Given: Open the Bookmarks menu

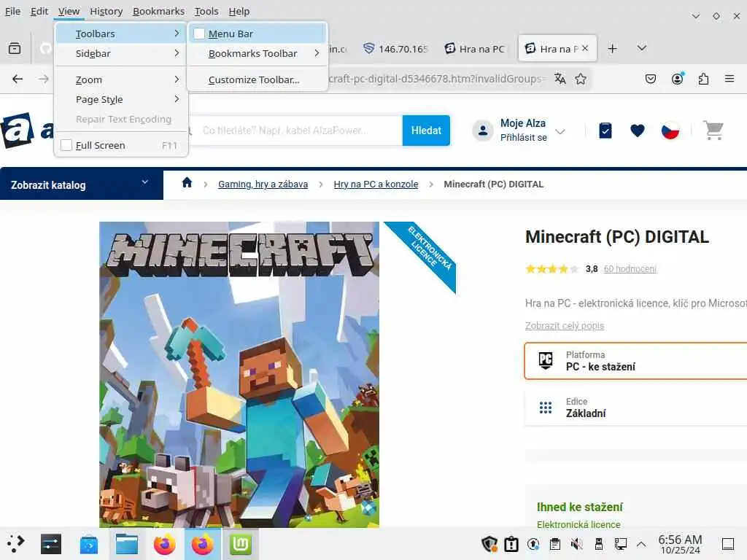Looking at the screenshot, I should click(158, 11).
